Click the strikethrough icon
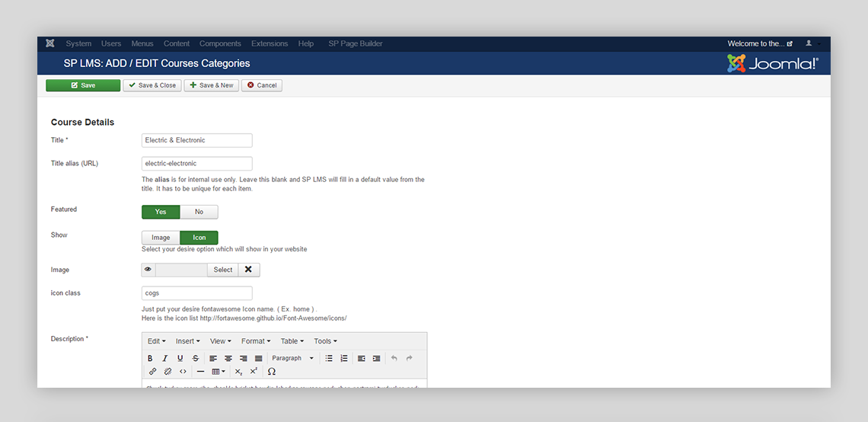The height and width of the screenshot is (422, 868). coord(196,358)
